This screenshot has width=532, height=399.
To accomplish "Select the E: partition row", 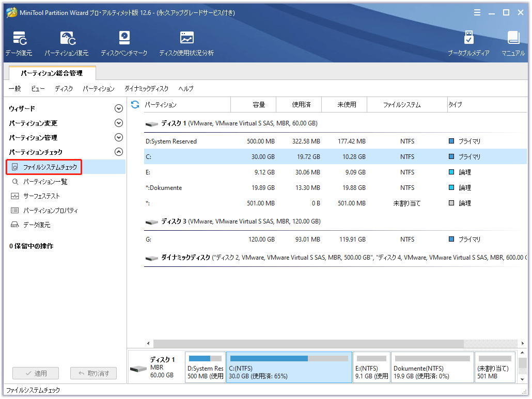I will (335, 172).
